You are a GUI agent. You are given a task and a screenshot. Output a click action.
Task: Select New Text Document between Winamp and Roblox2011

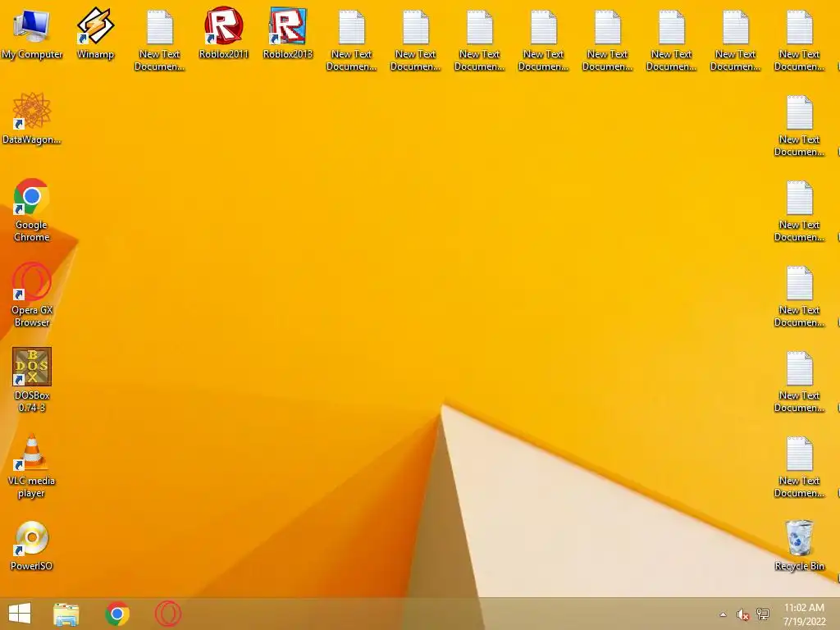point(160,41)
